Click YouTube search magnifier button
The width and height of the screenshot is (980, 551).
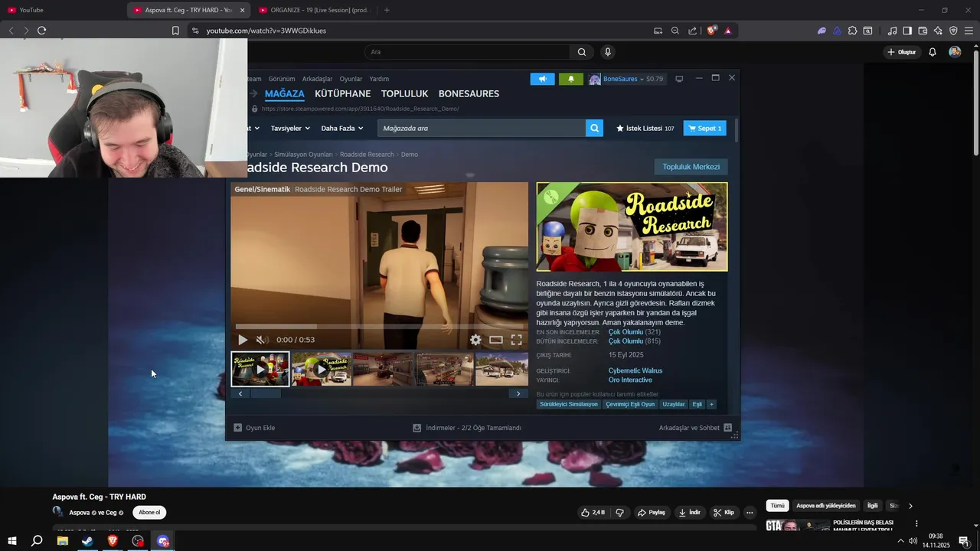tap(582, 52)
